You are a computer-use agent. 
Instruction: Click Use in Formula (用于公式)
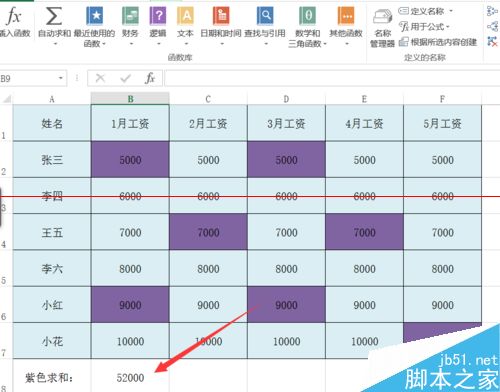pos(424,26)
